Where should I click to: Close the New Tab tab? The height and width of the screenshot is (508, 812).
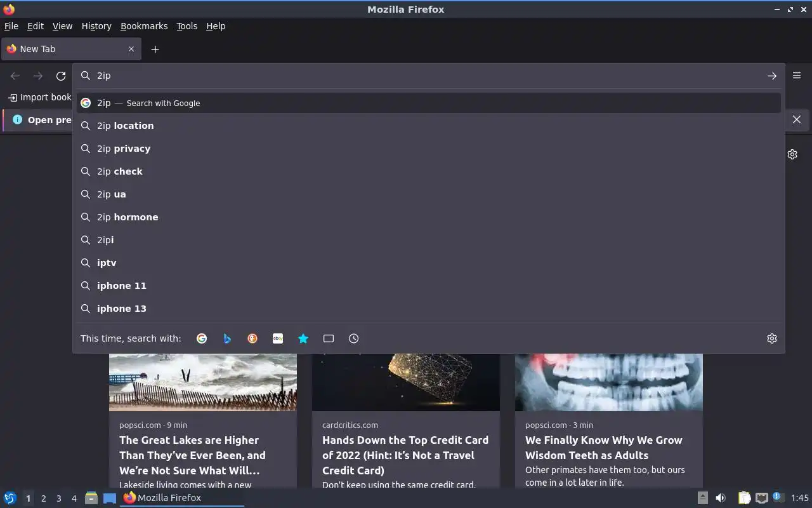point(131,49)
